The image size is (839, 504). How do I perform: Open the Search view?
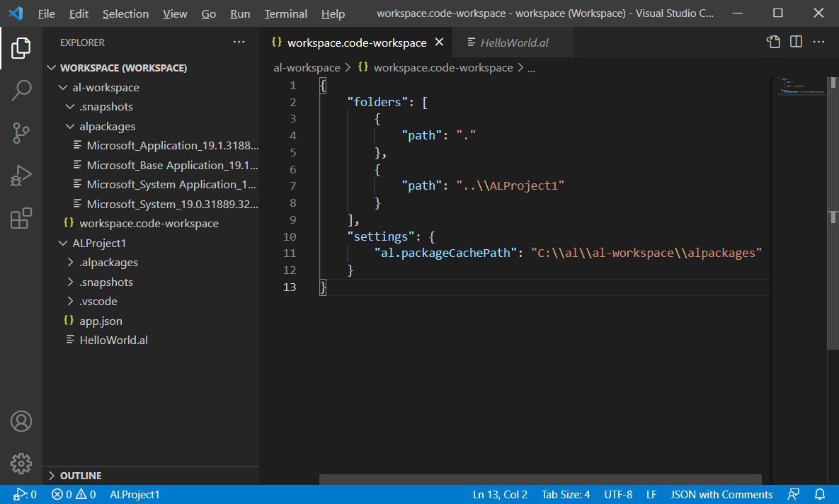[21, 90]
